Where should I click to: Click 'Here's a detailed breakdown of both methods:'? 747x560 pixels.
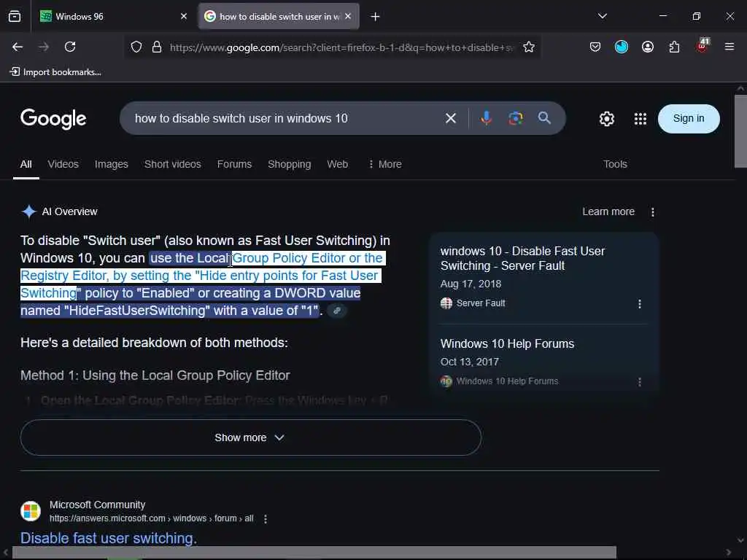tap(154, 343)
